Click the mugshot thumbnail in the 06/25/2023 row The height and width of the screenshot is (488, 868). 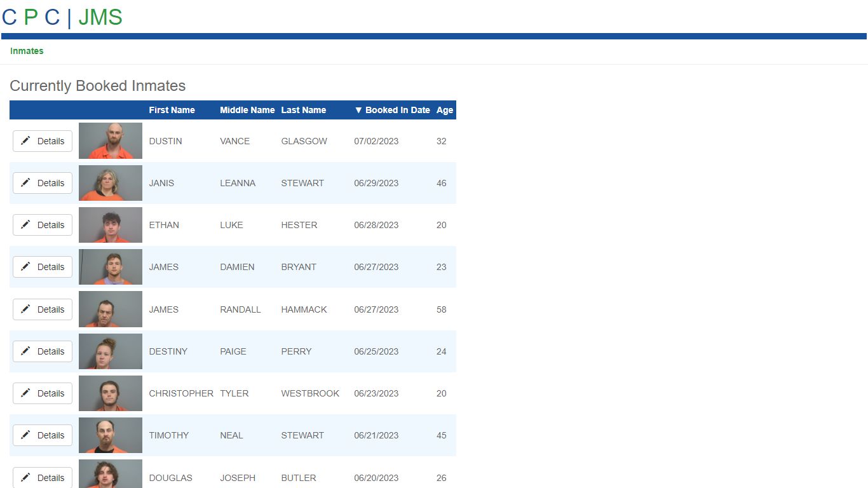(x=111, y=351)
